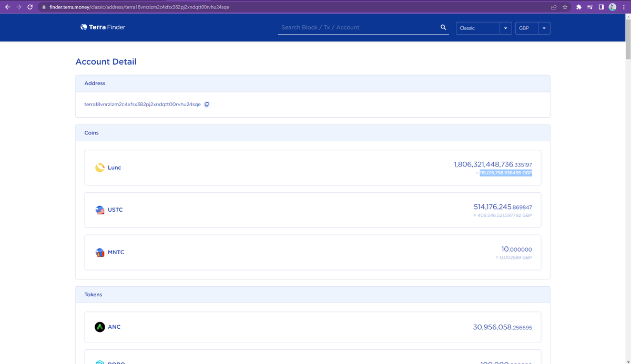Click the ANC token name
This screenshot has width=631, height=364.
click(x=114, y=327)
